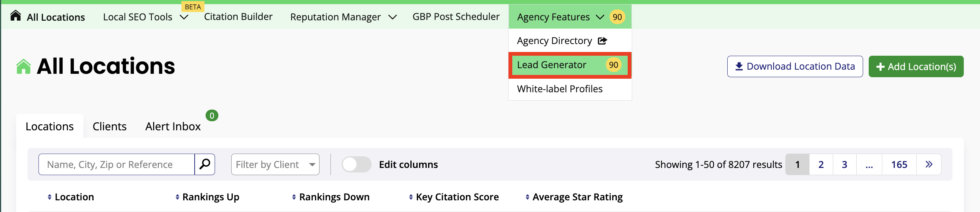The width and height of the screenshot is (980, 212).
Task: Sort by Rankings Up column
Action: coord(207,197)
